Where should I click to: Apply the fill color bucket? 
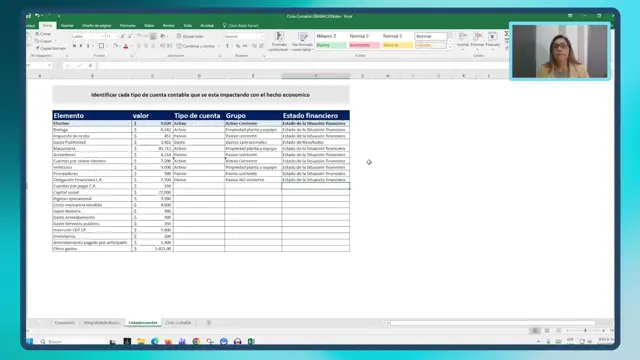116,46
